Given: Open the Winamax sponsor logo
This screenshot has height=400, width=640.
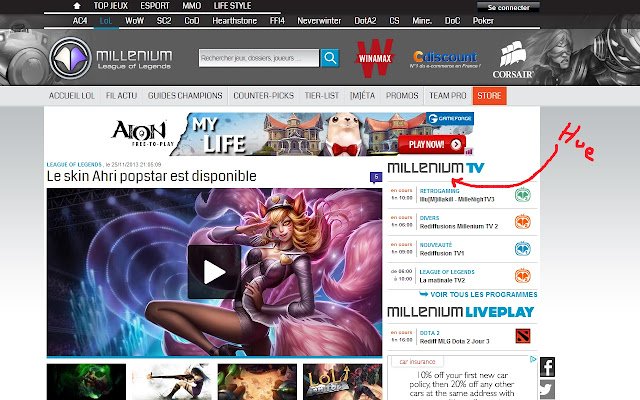Looking at the screenshot, I should pos(374,58).
